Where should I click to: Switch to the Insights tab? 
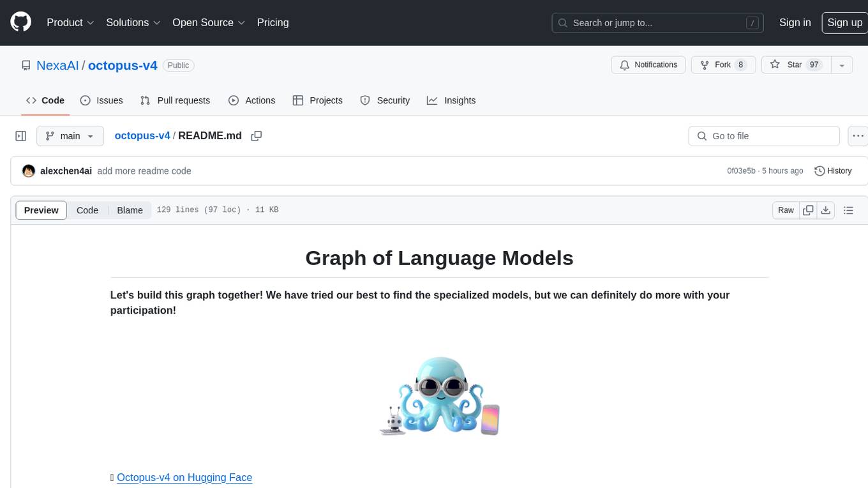(x=451, y=100)
